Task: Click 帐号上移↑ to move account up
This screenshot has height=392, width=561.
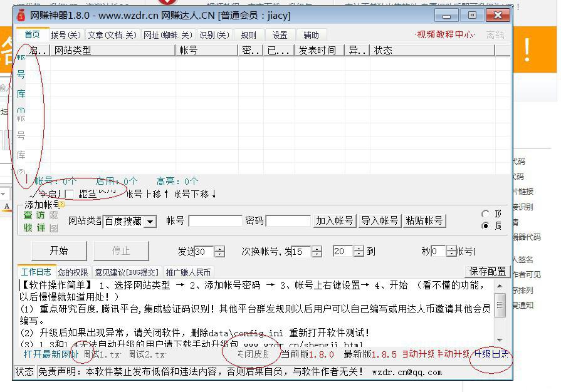Action: coord(148,194)
